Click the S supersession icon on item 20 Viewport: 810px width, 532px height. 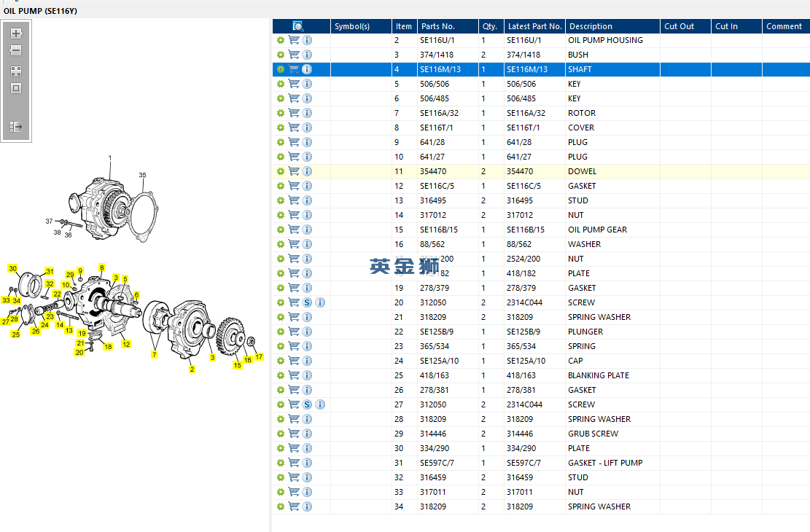[307, 302]
